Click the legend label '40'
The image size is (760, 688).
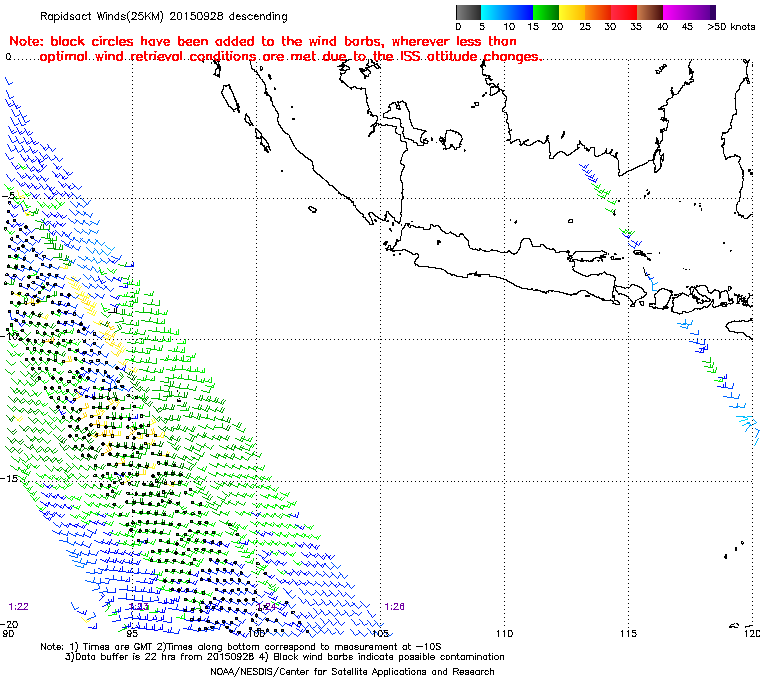click(x=663, y=27)
